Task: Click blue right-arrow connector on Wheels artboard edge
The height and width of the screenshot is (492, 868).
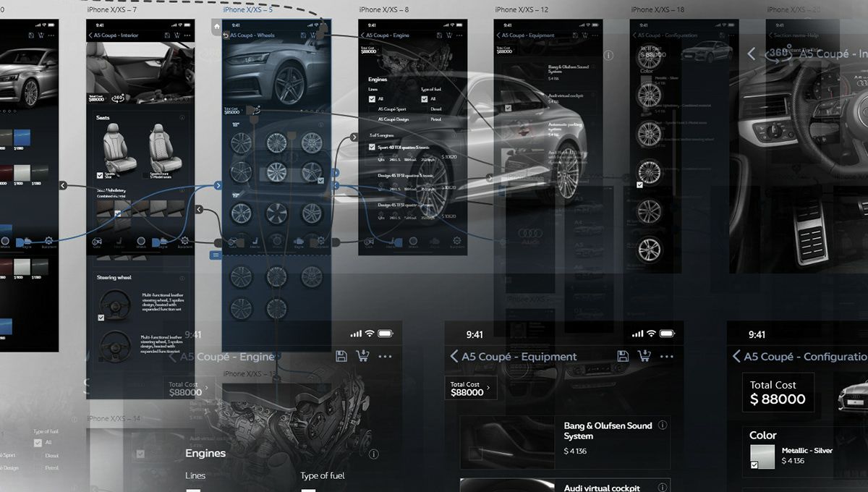Action: (218, 186)
